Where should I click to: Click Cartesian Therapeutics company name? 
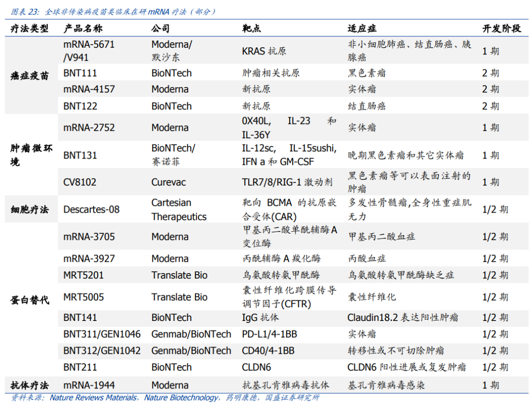point(179,210)
